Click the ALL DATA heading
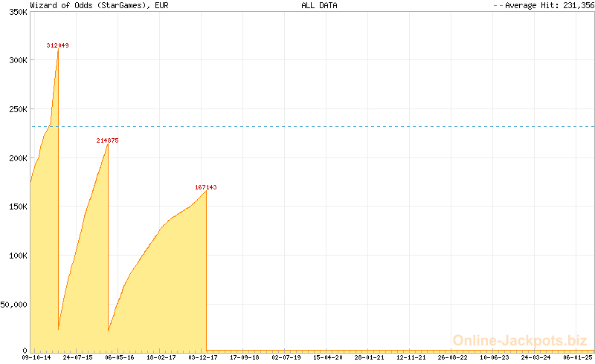595x364 pixels. tap(319, 5)
